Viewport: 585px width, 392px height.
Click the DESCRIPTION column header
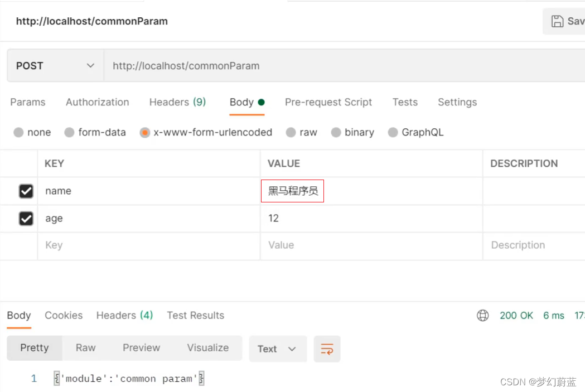coord(524,164)
